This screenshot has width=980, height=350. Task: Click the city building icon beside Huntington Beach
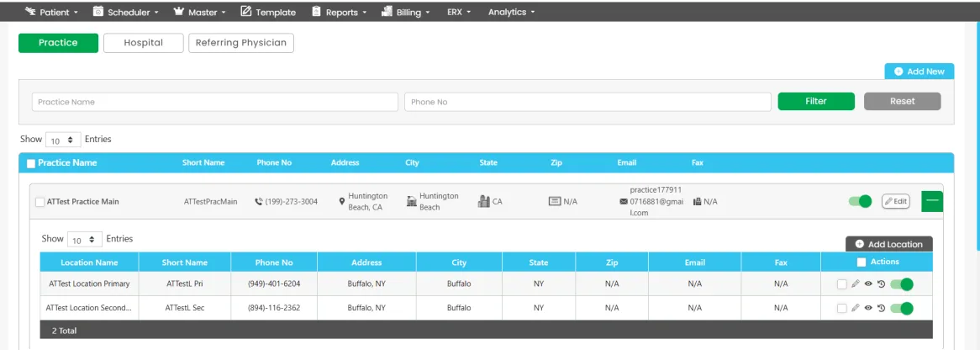pyautogui.click(x=412, y=202)
